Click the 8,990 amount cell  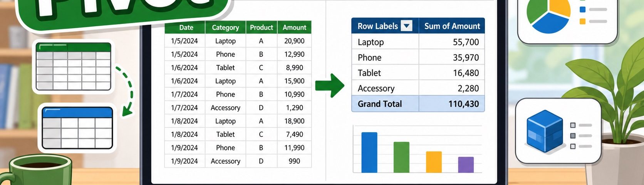[294, 67]
